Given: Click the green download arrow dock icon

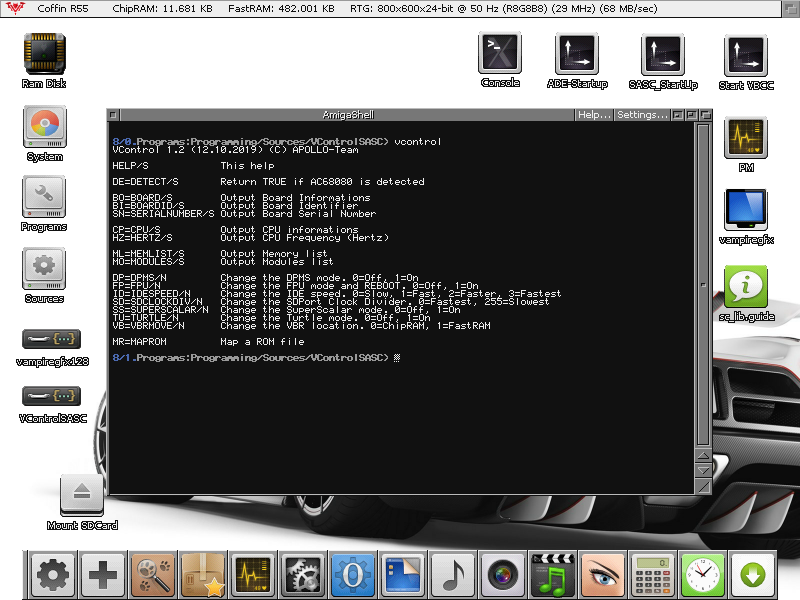Looking at the screenshot, I should point(753,574).
